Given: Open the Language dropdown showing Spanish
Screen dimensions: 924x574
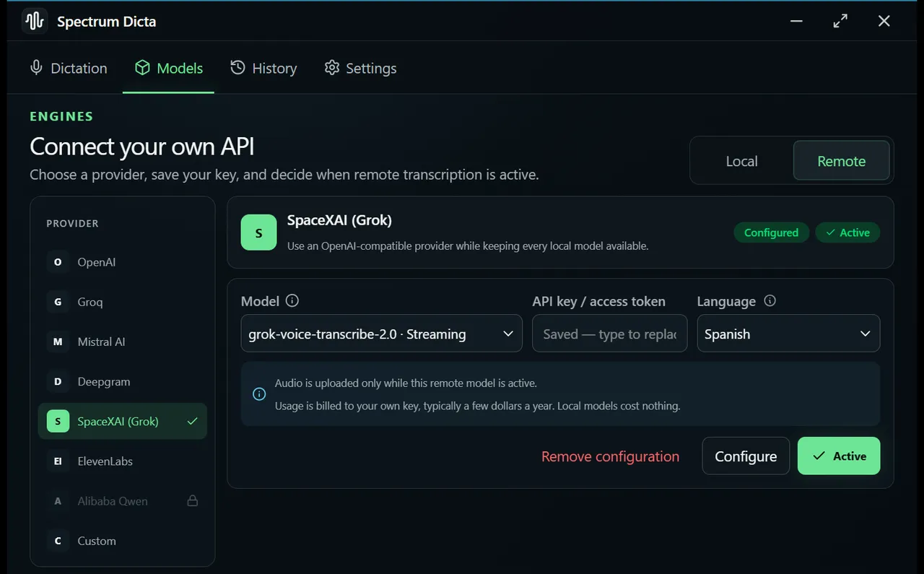Looking at the screenshot, I should (788, 334).
